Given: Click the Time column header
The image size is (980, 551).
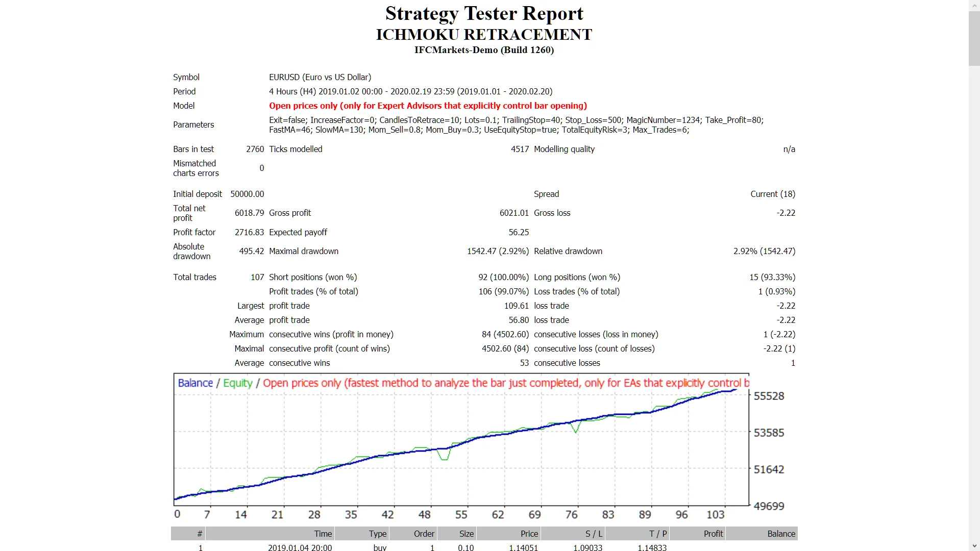Looking at the screenshot, I should coord(323,534).
